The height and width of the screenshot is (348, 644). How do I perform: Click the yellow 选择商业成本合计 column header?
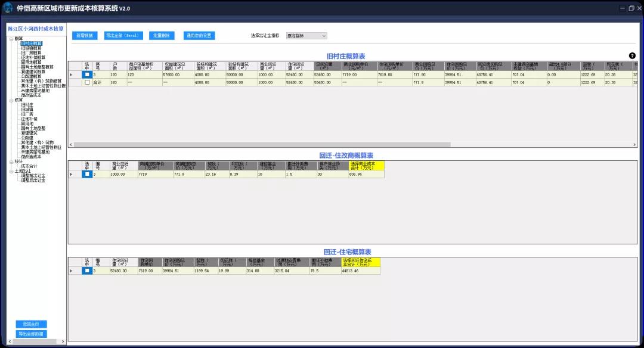[366, 165]
